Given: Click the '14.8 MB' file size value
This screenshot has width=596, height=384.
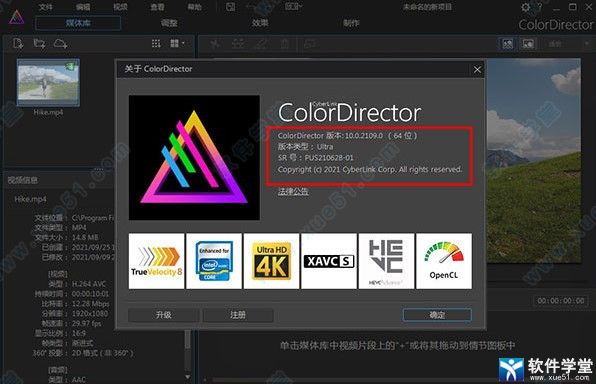Looking at the screenshot, I should (85, 238).
